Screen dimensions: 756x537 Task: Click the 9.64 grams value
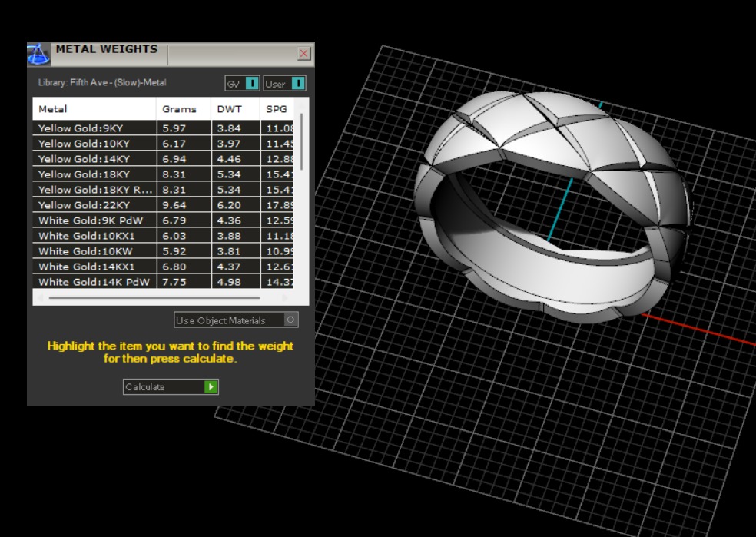[x=174, y=205]
